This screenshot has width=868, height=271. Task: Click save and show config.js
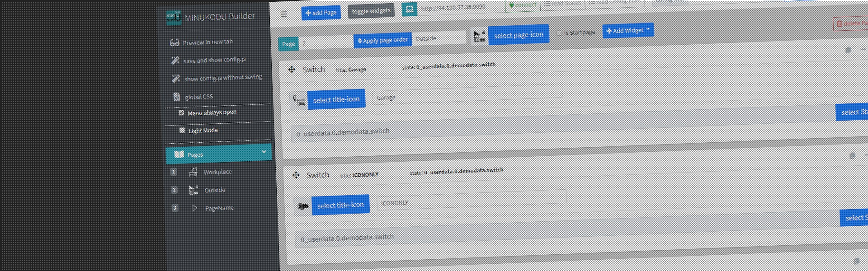point(214,60)
